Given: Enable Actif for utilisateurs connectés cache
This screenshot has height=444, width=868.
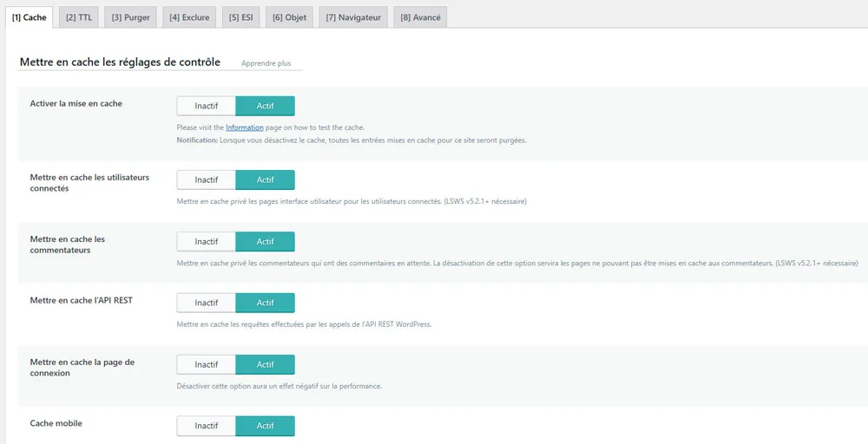Looking at the screenshot, I should [x=265, y=180].
